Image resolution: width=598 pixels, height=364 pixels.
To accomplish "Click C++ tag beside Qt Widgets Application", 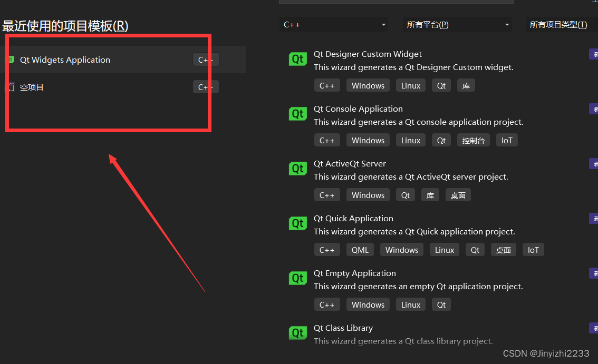I will tap(206, 60).
